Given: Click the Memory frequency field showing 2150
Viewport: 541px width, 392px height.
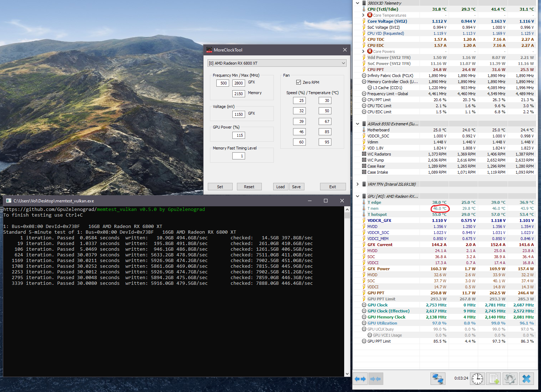Looking at the screenshot, I should click(x=239, y=94).
